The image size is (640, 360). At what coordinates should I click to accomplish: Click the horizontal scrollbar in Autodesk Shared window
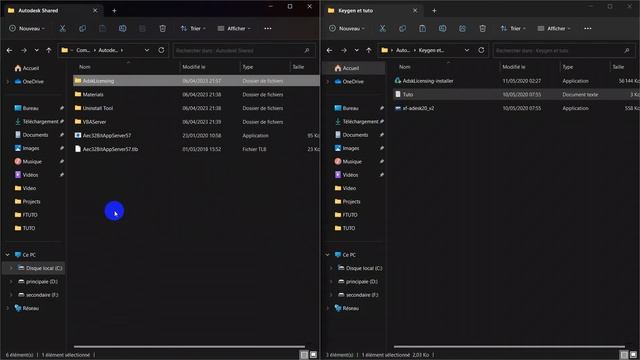pos(189,347)
